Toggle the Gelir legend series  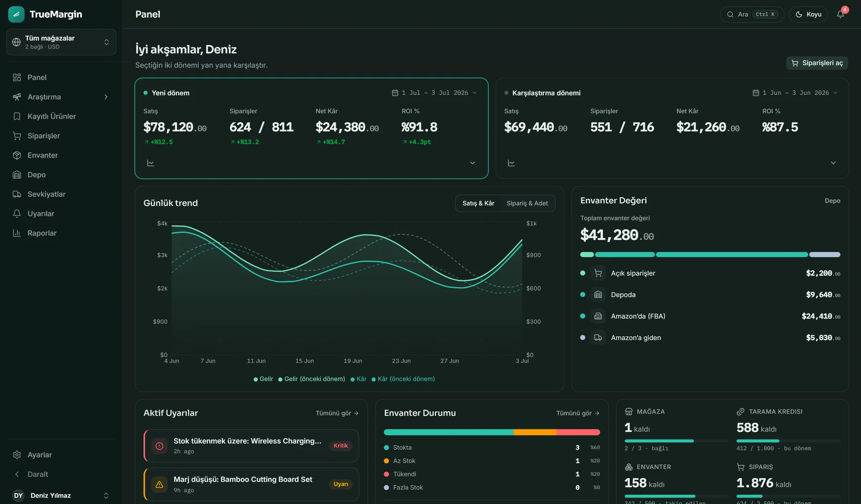pyautogui.click(x=263, y=379)
